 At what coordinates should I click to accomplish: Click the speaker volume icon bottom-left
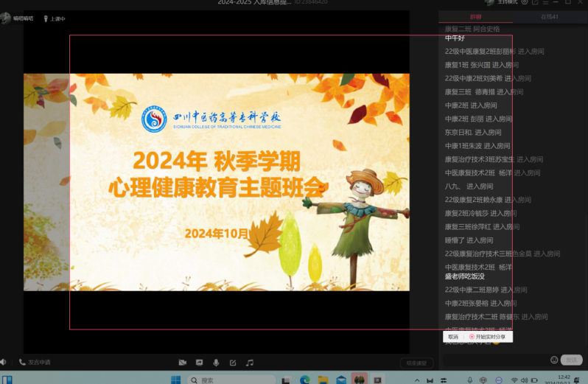pyautogui.click(x=4, y=362)
